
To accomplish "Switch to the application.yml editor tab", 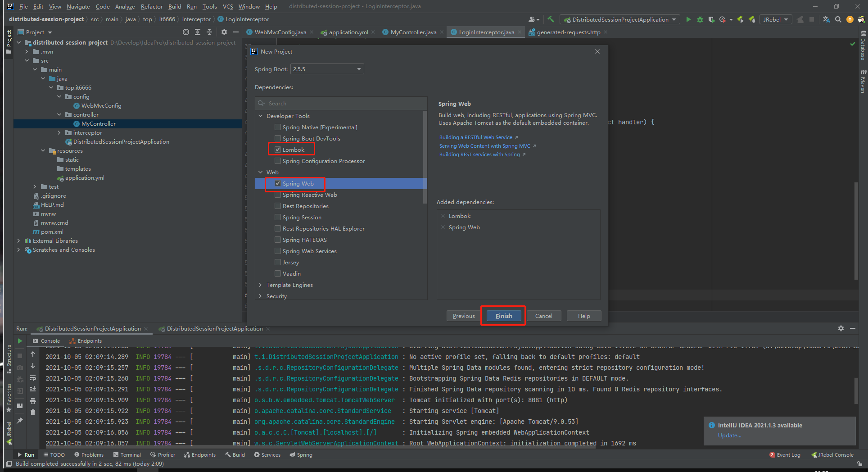I will [x=348, y=32].
